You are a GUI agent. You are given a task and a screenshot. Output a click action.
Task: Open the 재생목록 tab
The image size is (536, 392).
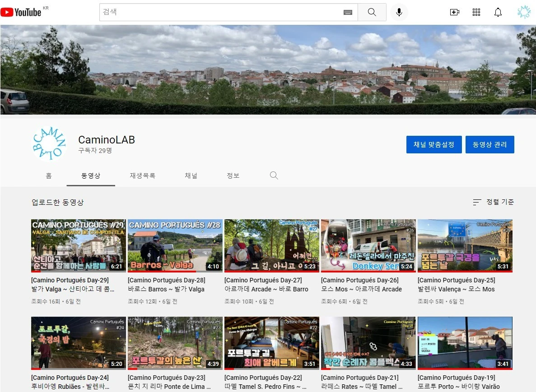[x=143, y=175]
